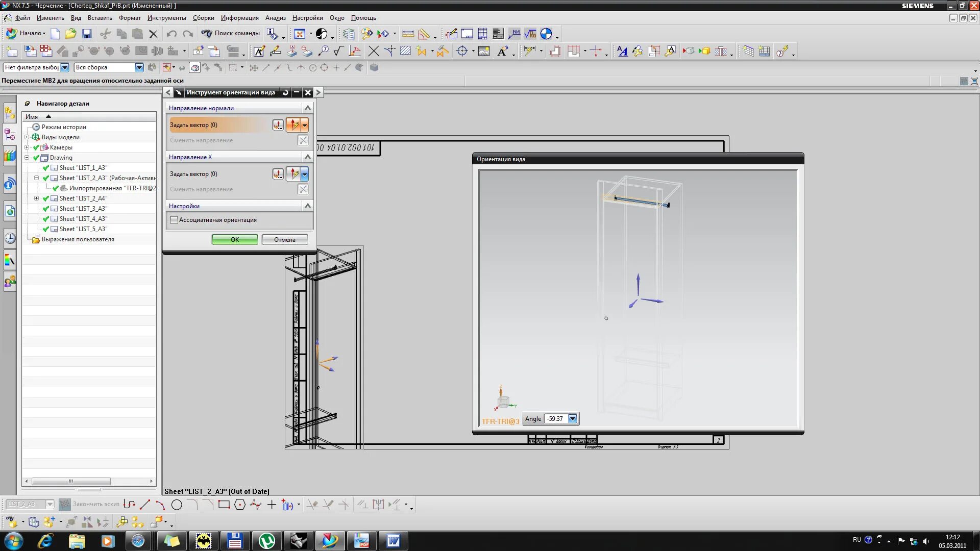Click the navigator horizontal scrollbar
Image resolution: width=980 pixels, height=551 pixels.
tap(71, 481)
